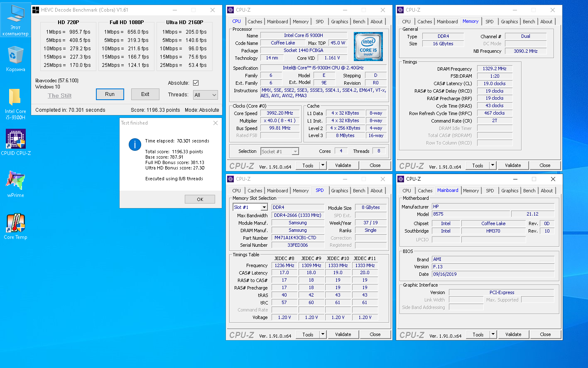The width and height of the screenshot is (588, 368).
Task: Switch to the Caches tab in the CPU window
Action: click(255, 22)
